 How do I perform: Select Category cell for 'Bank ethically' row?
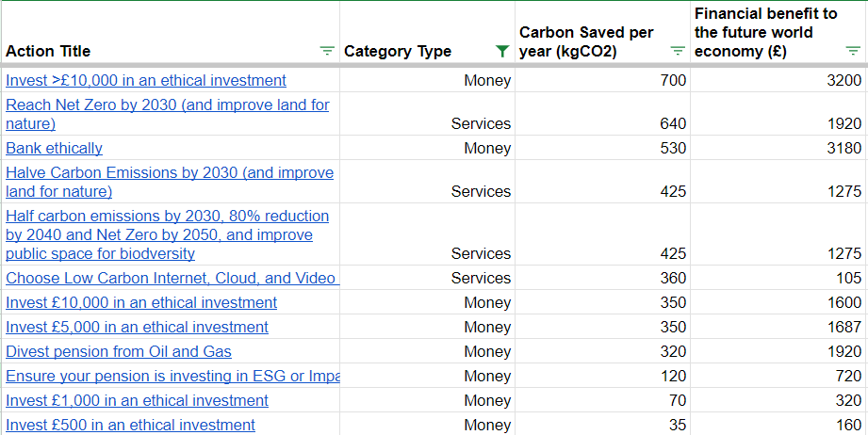tap(427, 149)
